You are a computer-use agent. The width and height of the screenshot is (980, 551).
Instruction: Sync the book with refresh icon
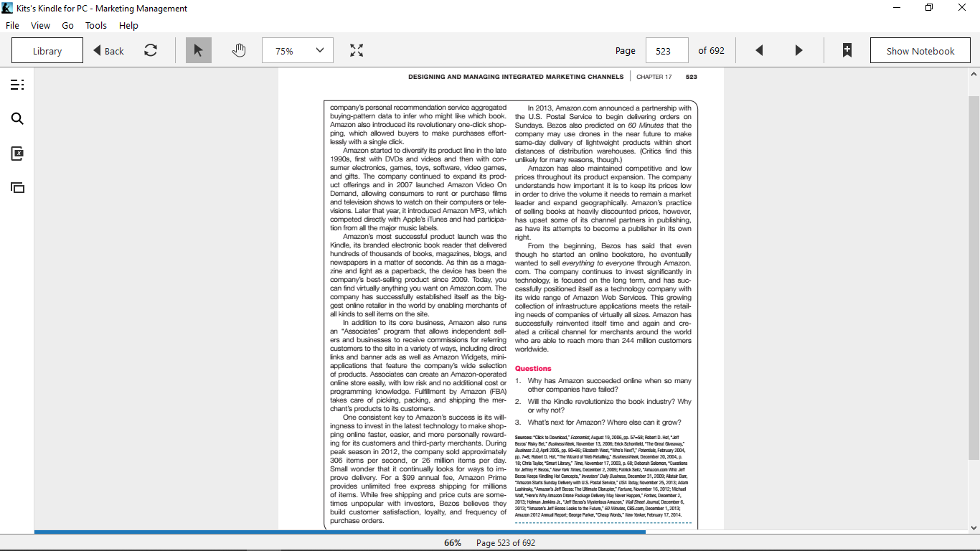[151, 50]
